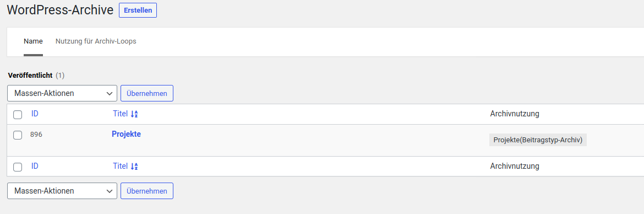Viewport: 644px width, 214px height.
Task: Open the Massen-Aktionen dropdown above the table
Action: pos(62,93)
